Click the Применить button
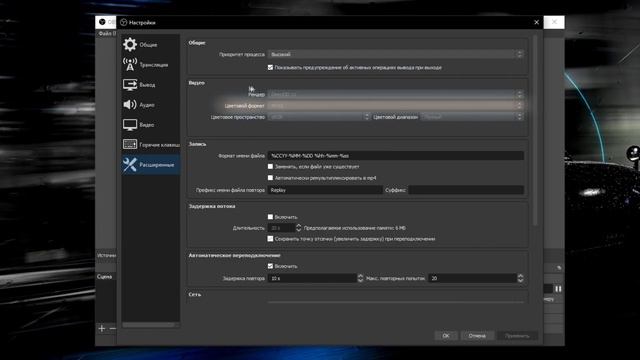This screenshot has width=640, height=360. click(517, 336)
